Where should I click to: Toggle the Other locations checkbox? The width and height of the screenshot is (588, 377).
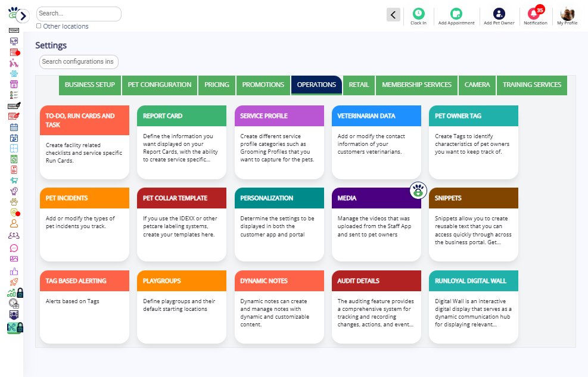click(39, 26)
